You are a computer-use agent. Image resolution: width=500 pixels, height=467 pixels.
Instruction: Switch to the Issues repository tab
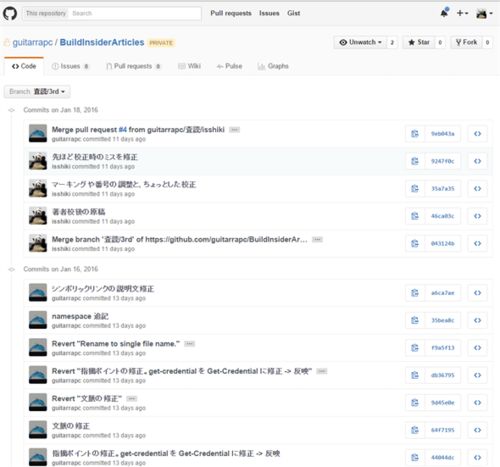coord(70,66)
